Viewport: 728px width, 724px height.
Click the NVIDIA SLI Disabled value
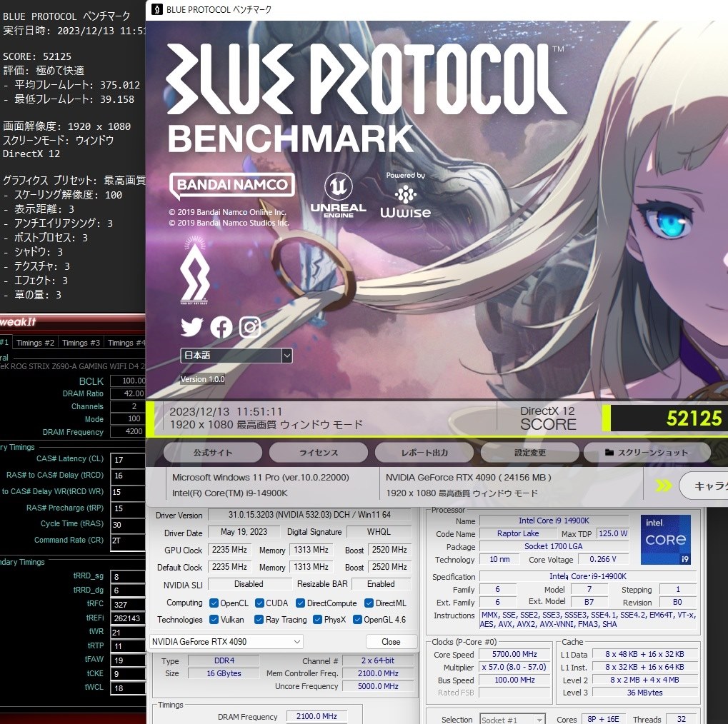249,584
